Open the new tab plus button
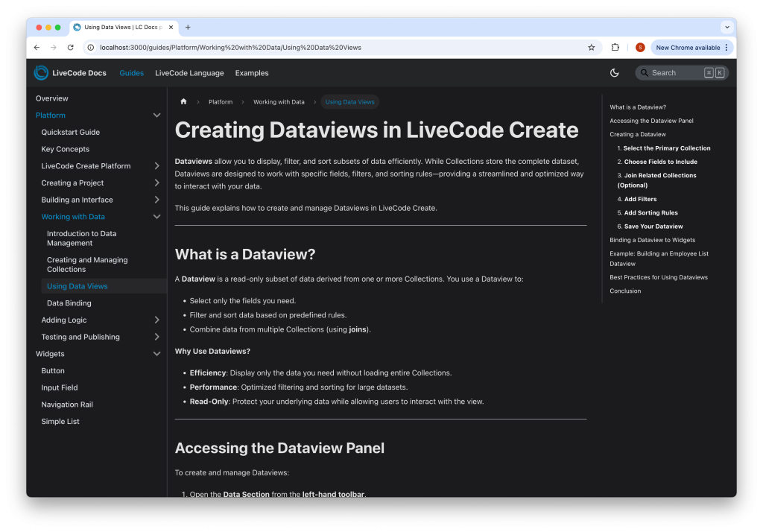Image resolution: width=763 pixels, height=532 pixels. click(188, 28)
